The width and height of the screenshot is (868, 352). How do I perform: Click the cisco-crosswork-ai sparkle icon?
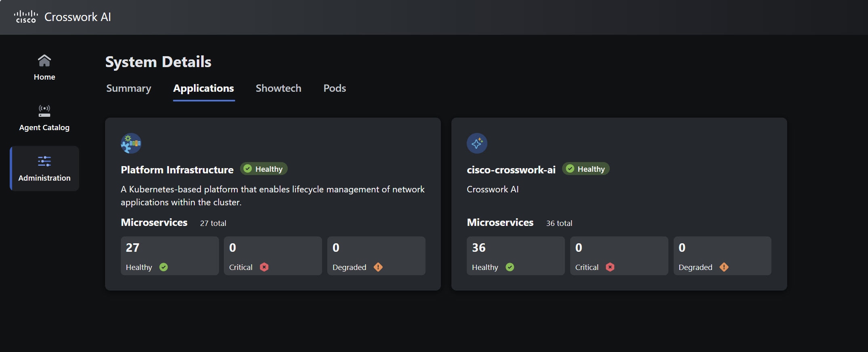[x=477, y=143]
